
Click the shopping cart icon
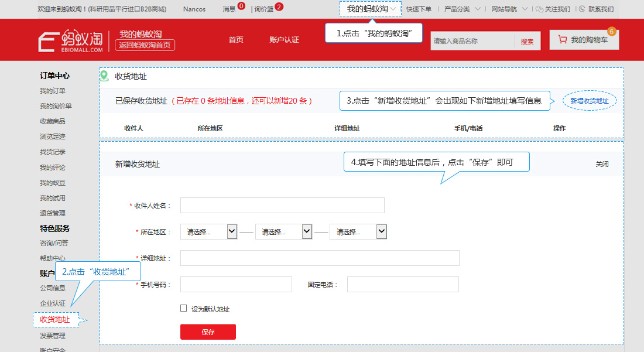point(563,39)
